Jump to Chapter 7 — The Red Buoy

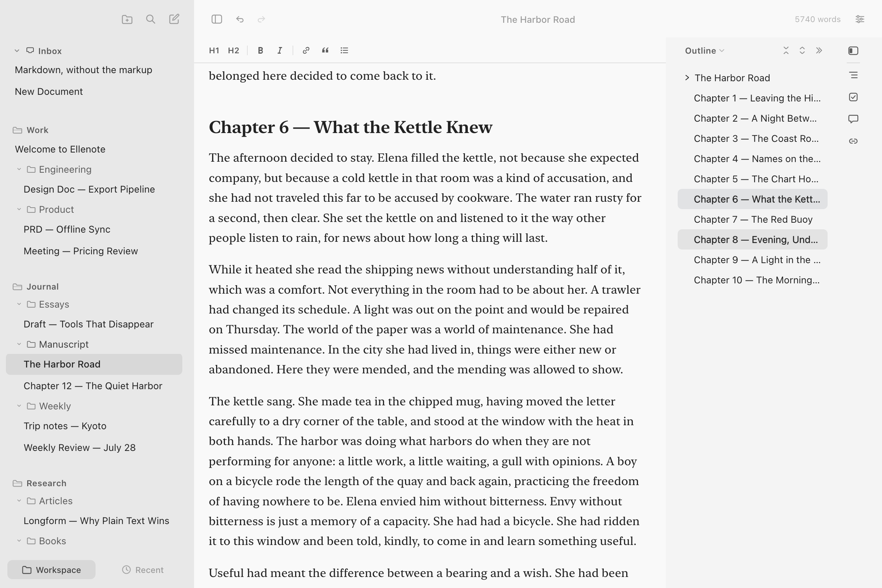point(753,219)
